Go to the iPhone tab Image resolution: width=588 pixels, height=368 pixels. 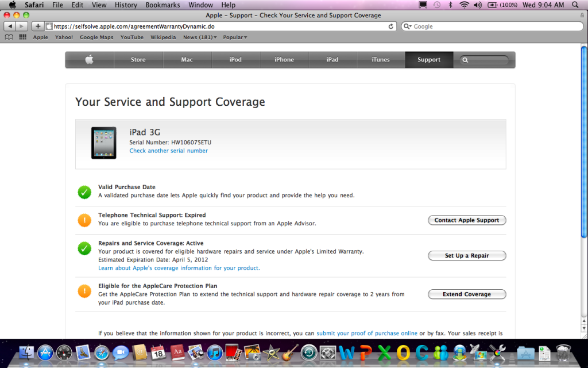pyautogui.click(x=284, y=60)
